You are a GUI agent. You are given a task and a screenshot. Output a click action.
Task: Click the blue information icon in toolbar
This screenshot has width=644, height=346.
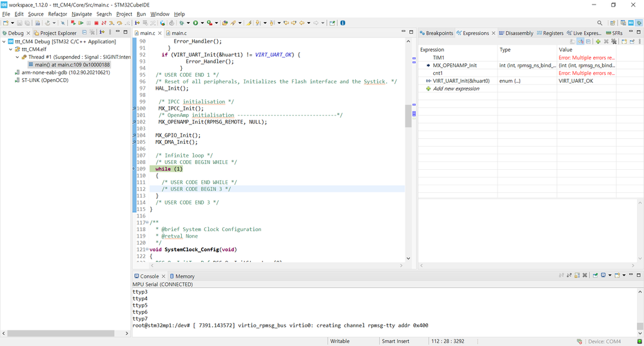click(342, 23)
